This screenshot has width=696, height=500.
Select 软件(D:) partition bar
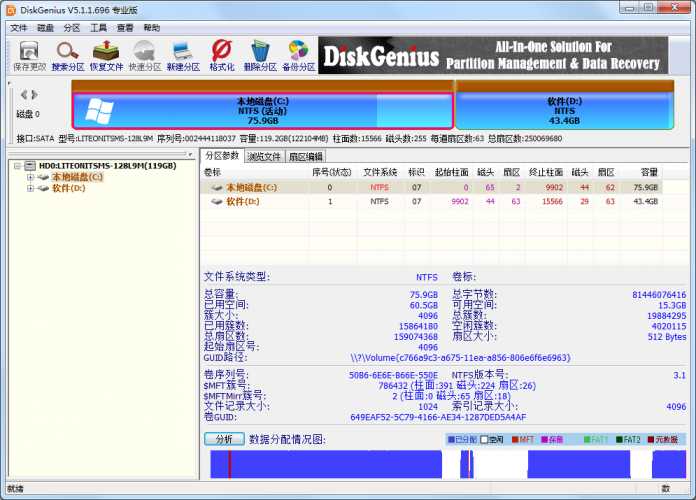pyautogui.click(x=565, y=111)
